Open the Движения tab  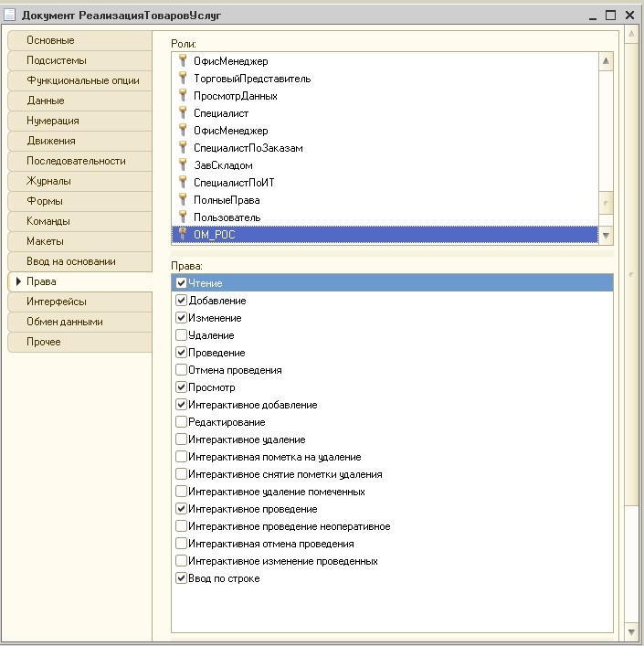pos(79,141)
